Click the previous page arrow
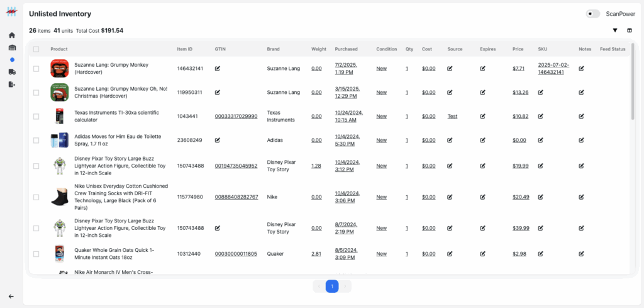 [x=319, y=286]
